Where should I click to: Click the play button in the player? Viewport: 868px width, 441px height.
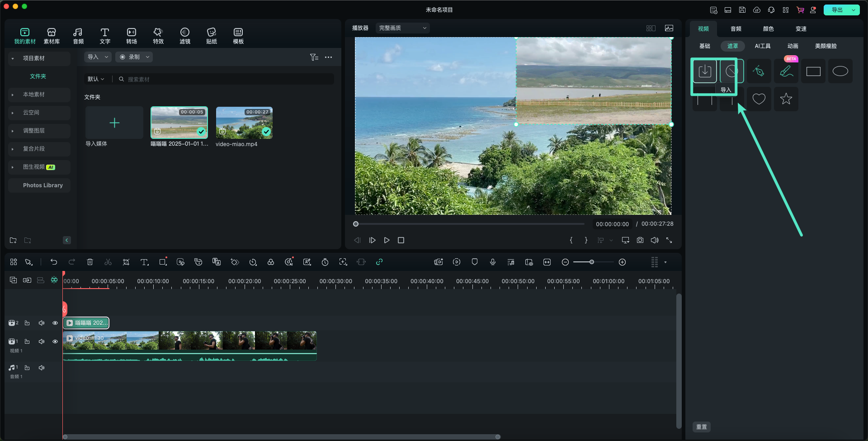pyautogui.click(x=387, y=240)
